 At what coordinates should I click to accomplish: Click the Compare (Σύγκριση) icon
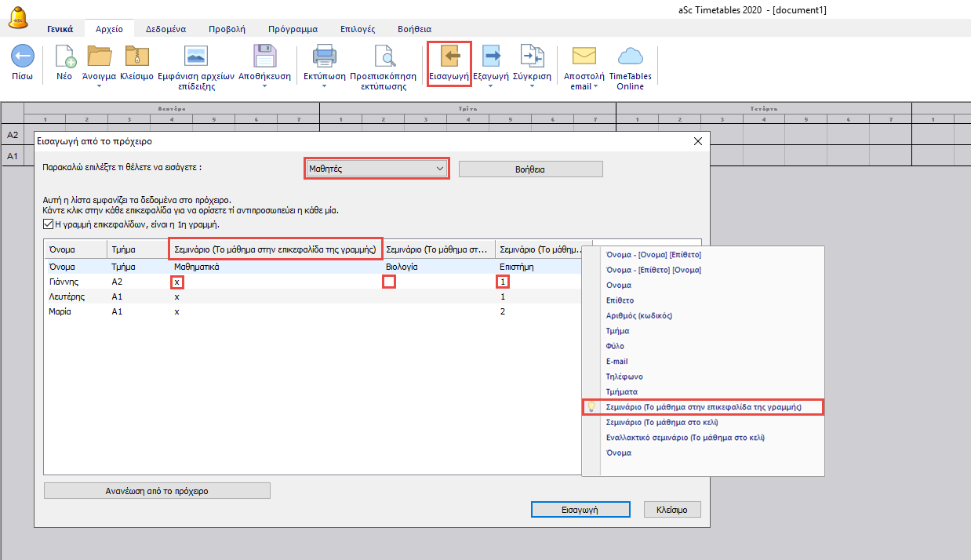[532, 56]
